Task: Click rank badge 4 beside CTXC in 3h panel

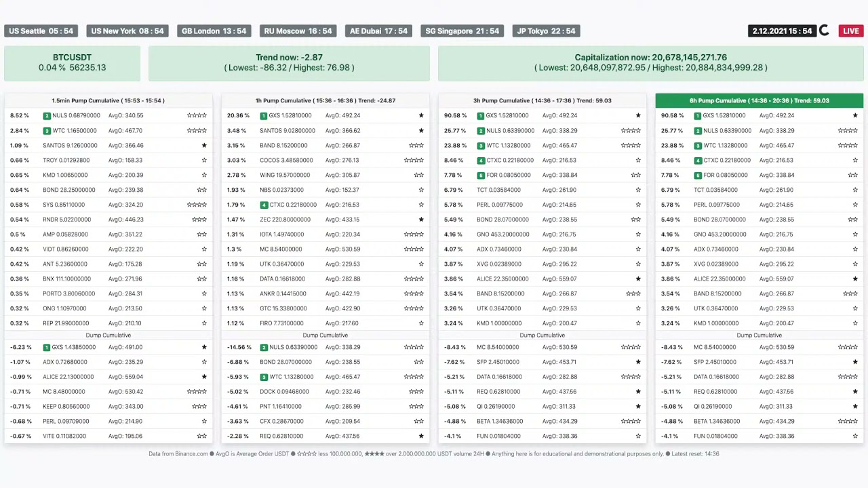Action: tap(481, 161)
